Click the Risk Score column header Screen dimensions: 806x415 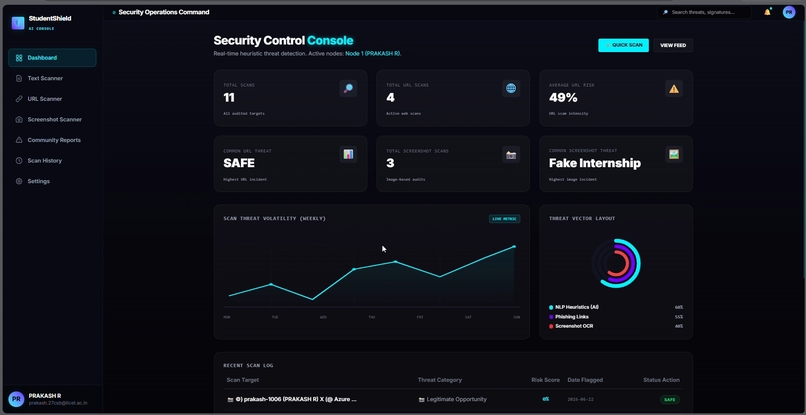[545, 380]
